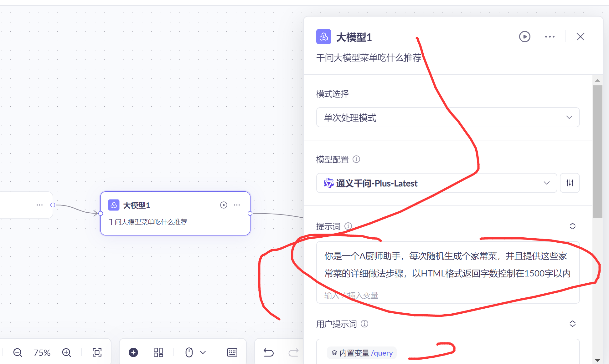The height and width of the screenshot is (364, 609).
Task: Zoom out the canvas
Action: [x=18, y=353]
